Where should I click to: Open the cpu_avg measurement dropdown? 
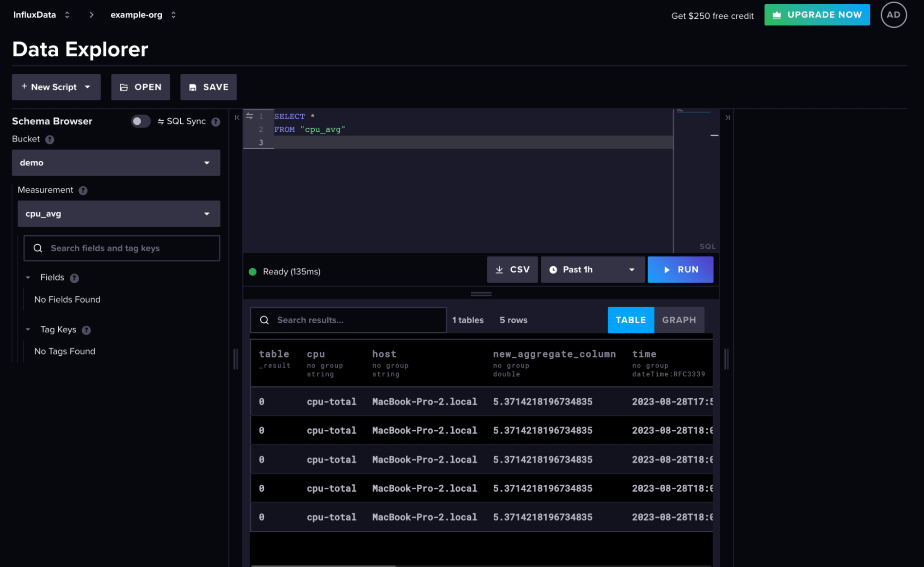point(118,214)
